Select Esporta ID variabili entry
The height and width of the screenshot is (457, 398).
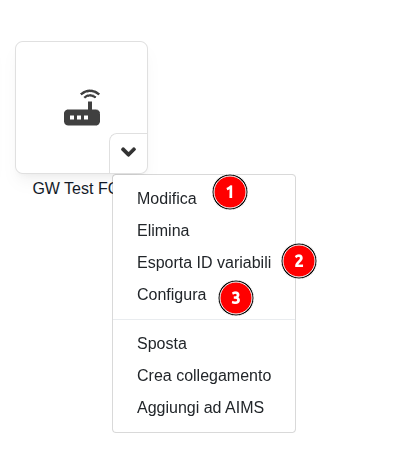pos(204,262)
